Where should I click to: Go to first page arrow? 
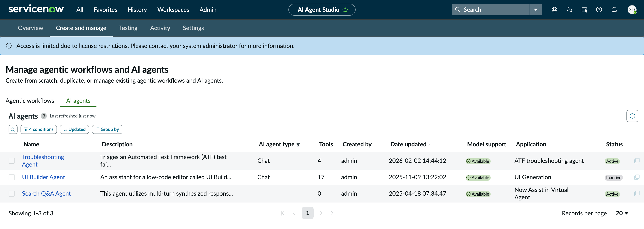(x=284, y=213)
